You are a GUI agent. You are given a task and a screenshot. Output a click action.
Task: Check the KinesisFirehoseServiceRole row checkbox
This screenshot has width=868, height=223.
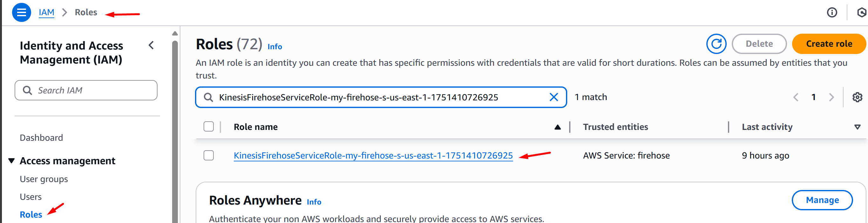pyautogui.click(x=209, y=155)
